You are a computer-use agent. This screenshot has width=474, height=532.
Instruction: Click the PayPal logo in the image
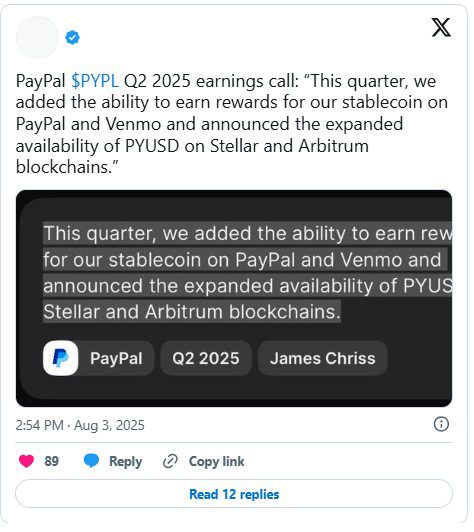tap(60, 358)
